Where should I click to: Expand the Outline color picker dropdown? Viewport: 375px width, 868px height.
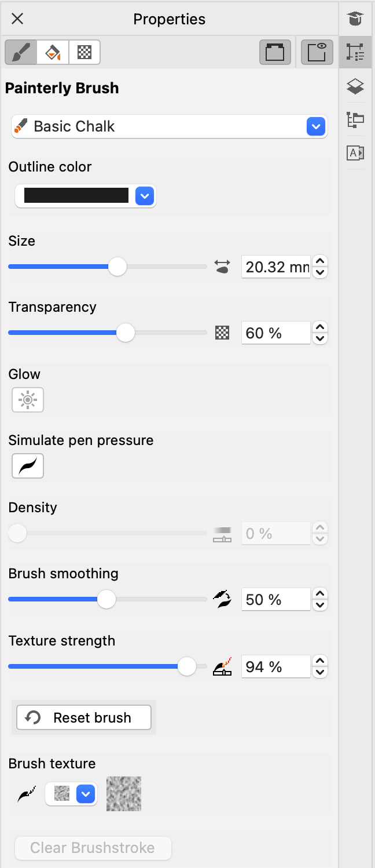click(x=145, y=196)
